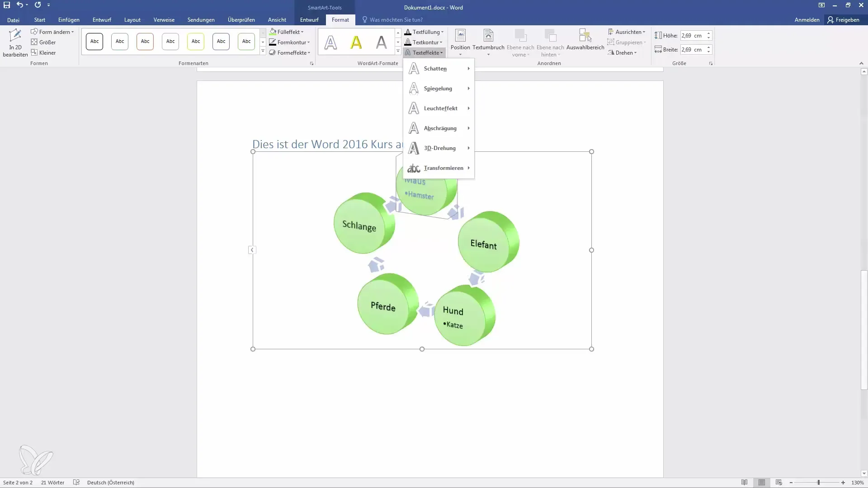Click the Spiegelung submenu arrow
Image resolution: width=868 pixels, height=488 pixels.
pyautogui.click(x=468, y=88)
